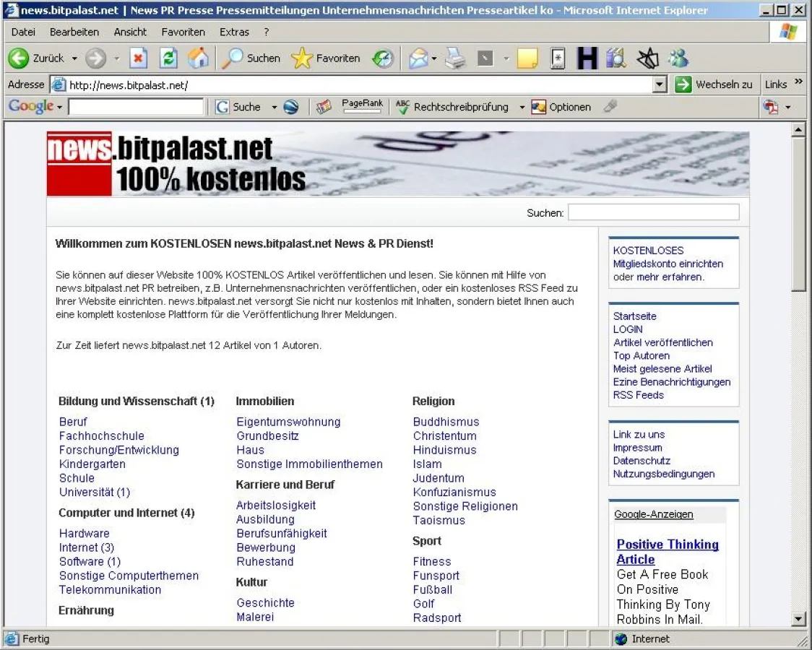Refresh the current page

point(168,58)
